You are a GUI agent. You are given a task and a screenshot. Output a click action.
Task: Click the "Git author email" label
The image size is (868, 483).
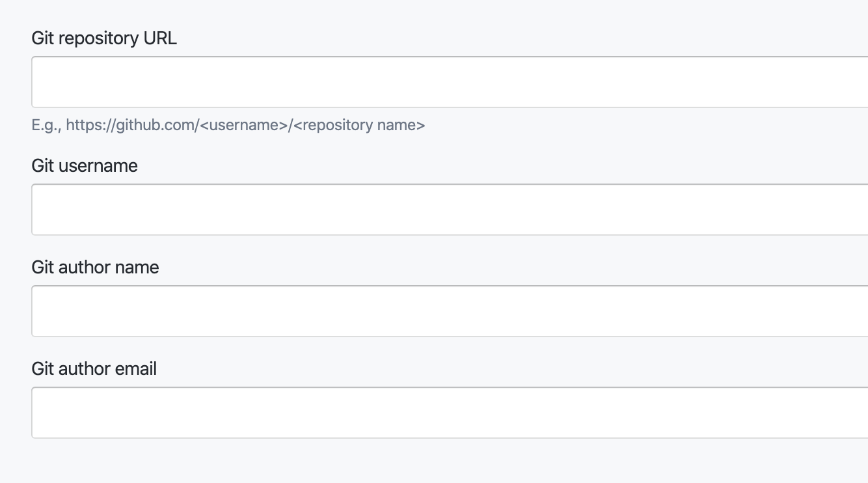point(94,369)
